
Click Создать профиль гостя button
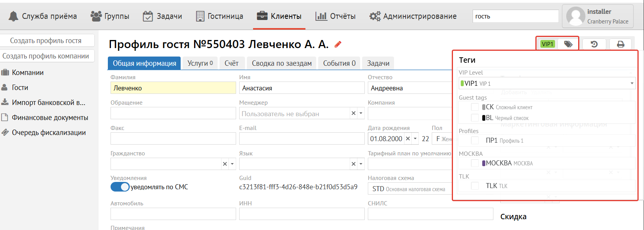(46, 41)
